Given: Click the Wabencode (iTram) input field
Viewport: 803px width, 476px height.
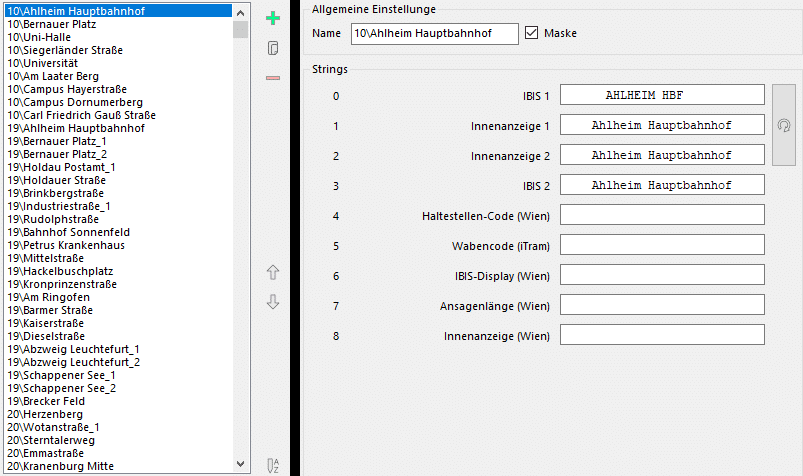Looking at the screenshot, I should click(x=661, y=245).
